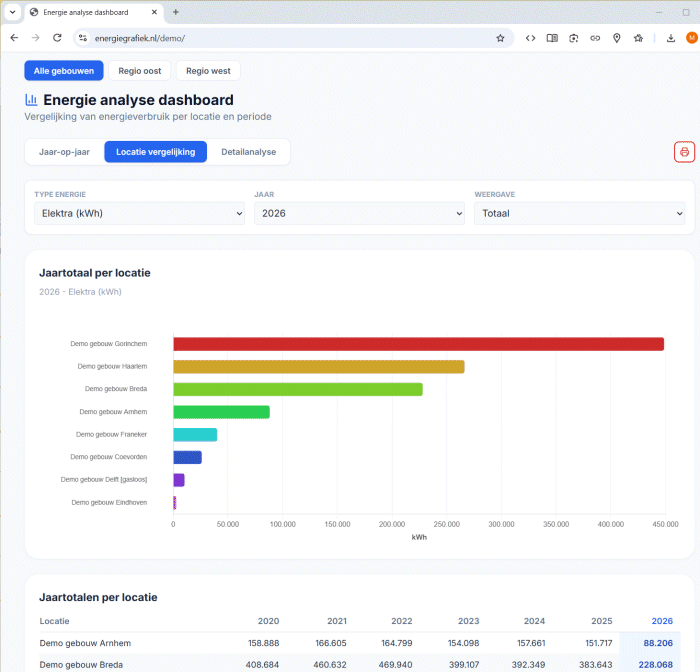The width and height of the screenshot is (700, 672).
Task: Click the location pin extension icon
Action: point(617,38)
